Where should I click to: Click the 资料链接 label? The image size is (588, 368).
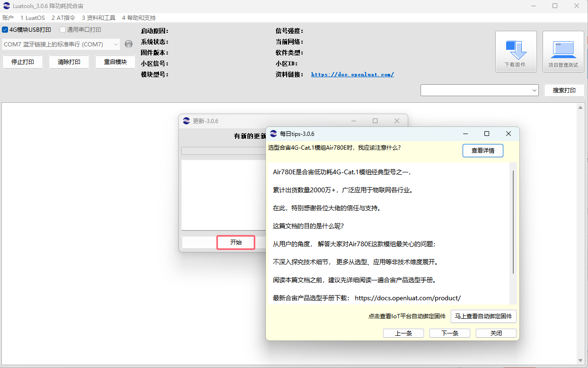click(x=289, y=74)
